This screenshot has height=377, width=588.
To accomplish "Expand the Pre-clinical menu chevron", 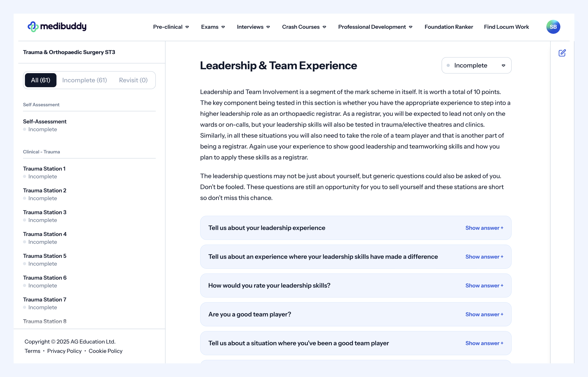I will click(187, 27).
